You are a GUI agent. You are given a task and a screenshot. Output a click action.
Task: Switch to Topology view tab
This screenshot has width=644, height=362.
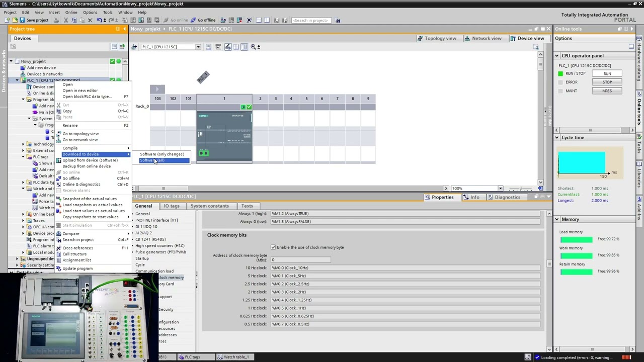click(437, 38)
